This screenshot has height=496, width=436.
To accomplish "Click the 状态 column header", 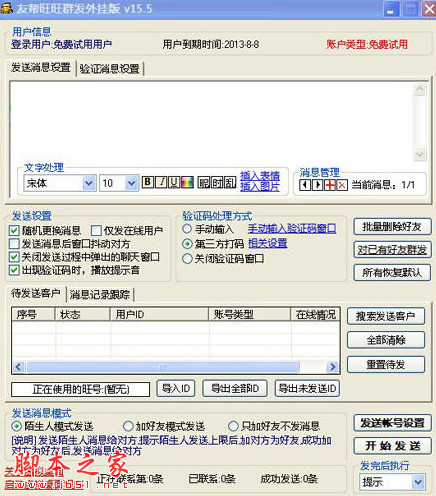I will click(83, 315).
